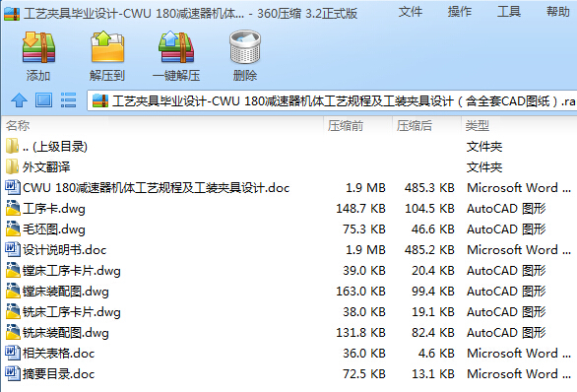Click the 一键解压 (One-click extract) icon
Image resolution: width=577 pixels, height=392 pixels.
pyautogui.click(x=176, y=47)
